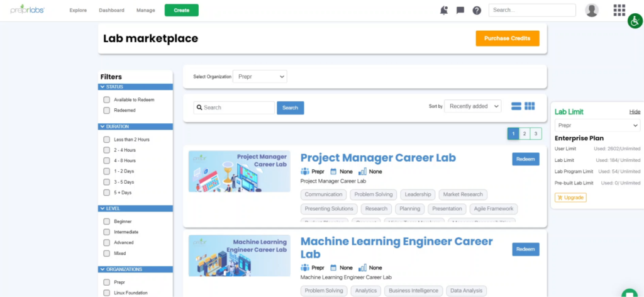Click the chat widget bubble at bottom right

(x=629, y=293)
